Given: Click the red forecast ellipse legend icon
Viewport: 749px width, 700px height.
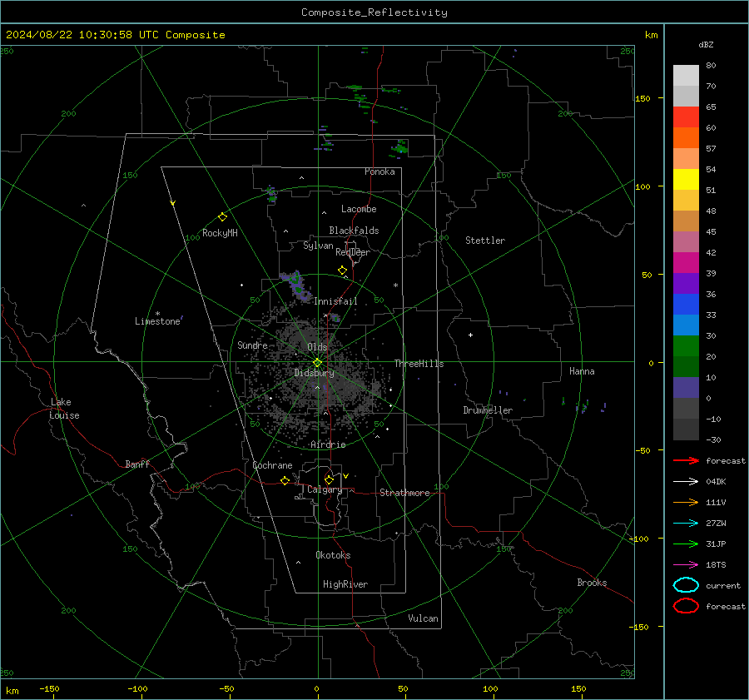Looking at the screenshot, I should (x=686, y=606).
